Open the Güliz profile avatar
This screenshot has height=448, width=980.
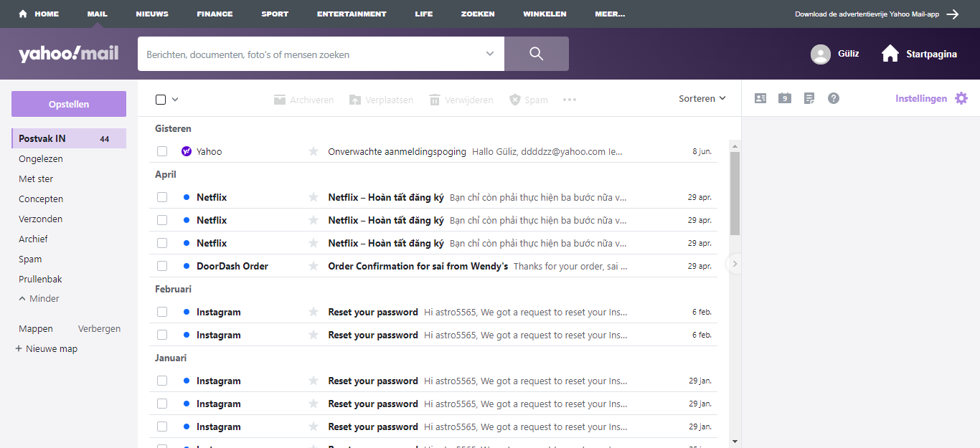[821, 54]
